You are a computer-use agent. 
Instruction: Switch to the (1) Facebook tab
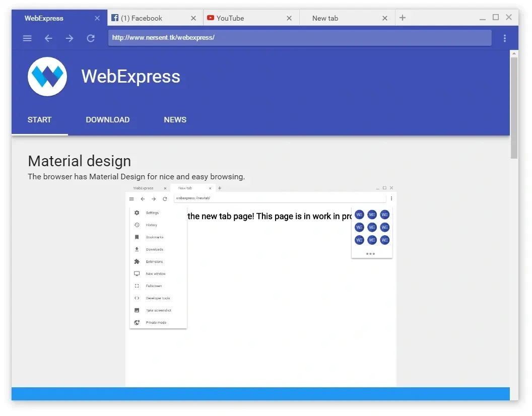coord(155,18)
